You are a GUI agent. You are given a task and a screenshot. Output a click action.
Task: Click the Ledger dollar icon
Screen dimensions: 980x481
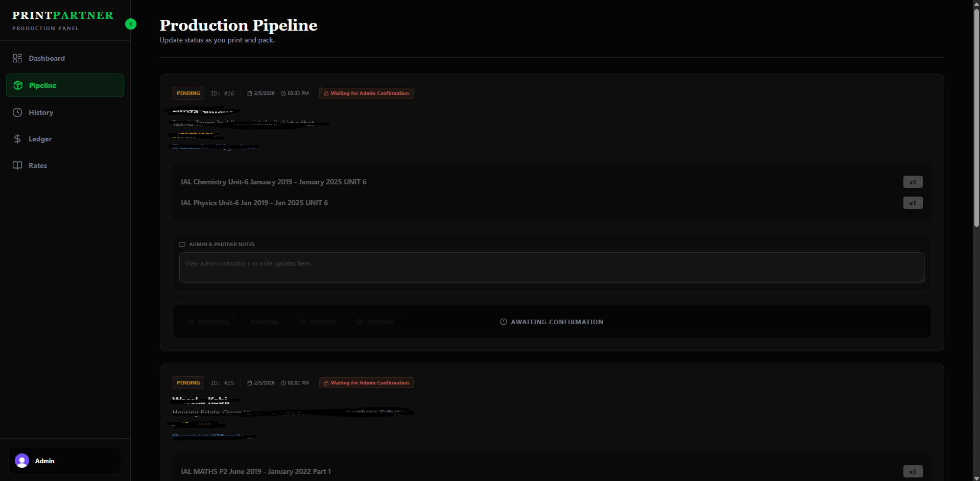tap(17, 139)
